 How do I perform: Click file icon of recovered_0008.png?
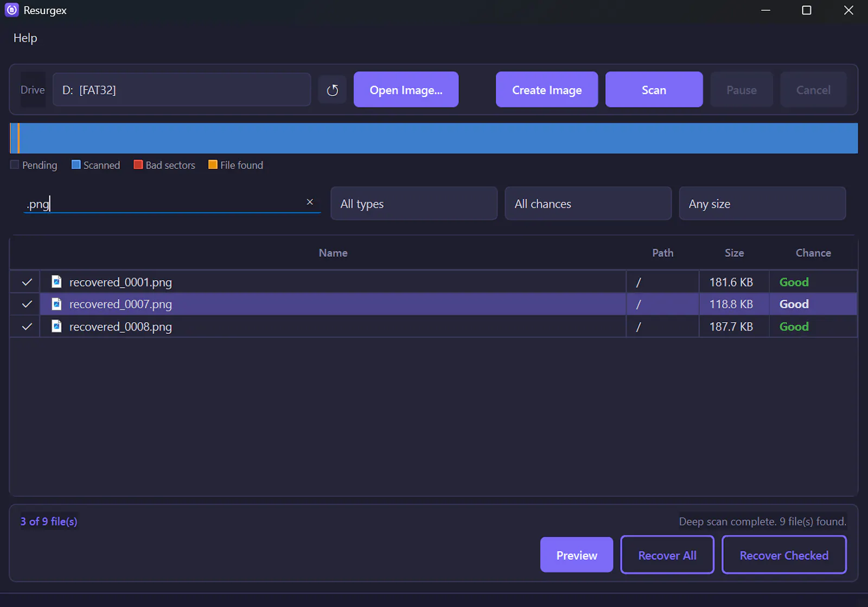(56, 326)
